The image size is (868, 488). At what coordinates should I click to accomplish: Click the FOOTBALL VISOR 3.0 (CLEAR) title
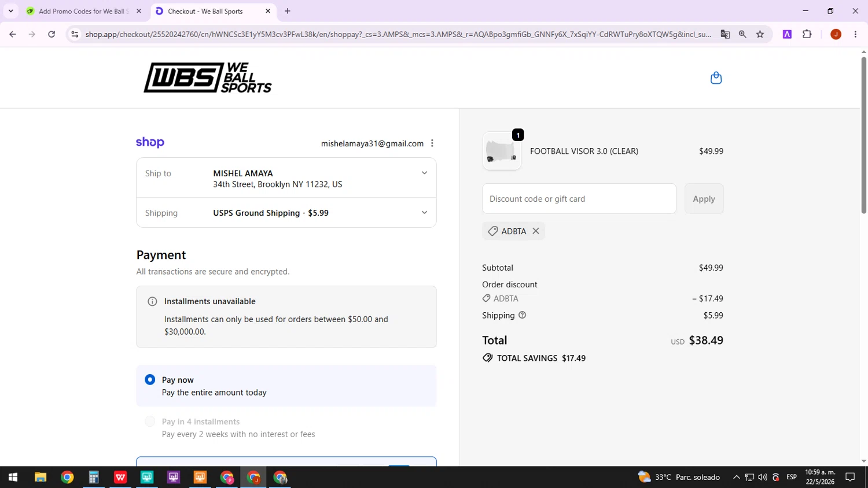[584, 151]
